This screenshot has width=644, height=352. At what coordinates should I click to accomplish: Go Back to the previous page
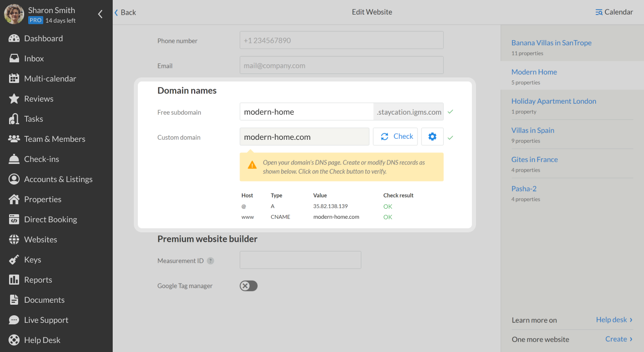tap(125, 12)
